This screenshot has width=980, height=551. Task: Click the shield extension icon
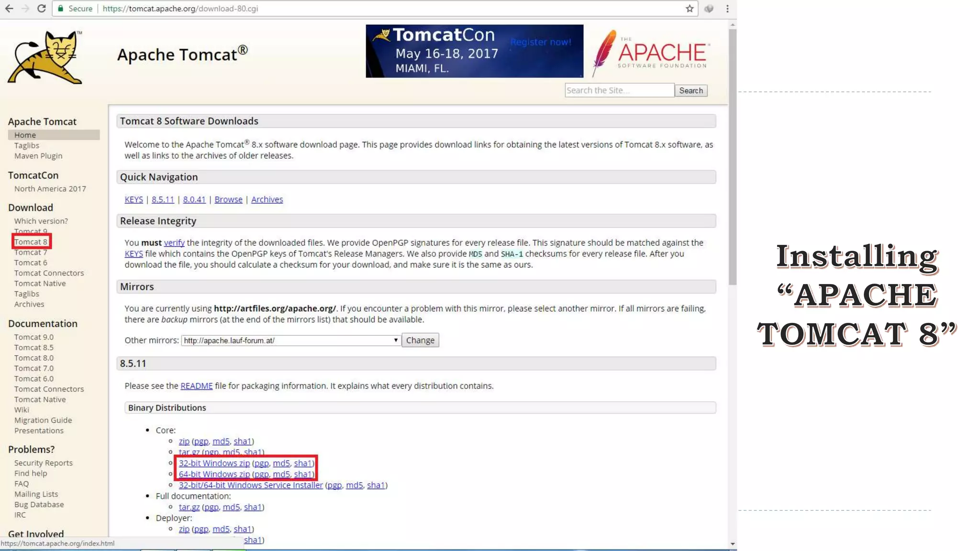[x=709, y=9]
